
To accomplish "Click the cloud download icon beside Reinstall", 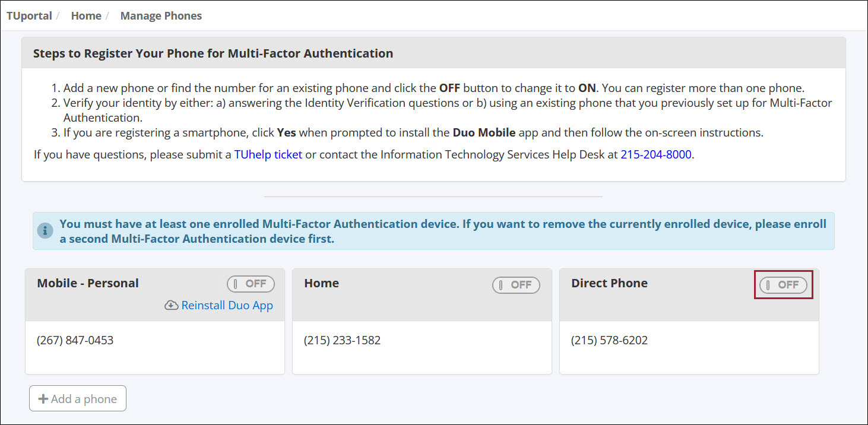I will pyautogui.click(x=171, y=306).
